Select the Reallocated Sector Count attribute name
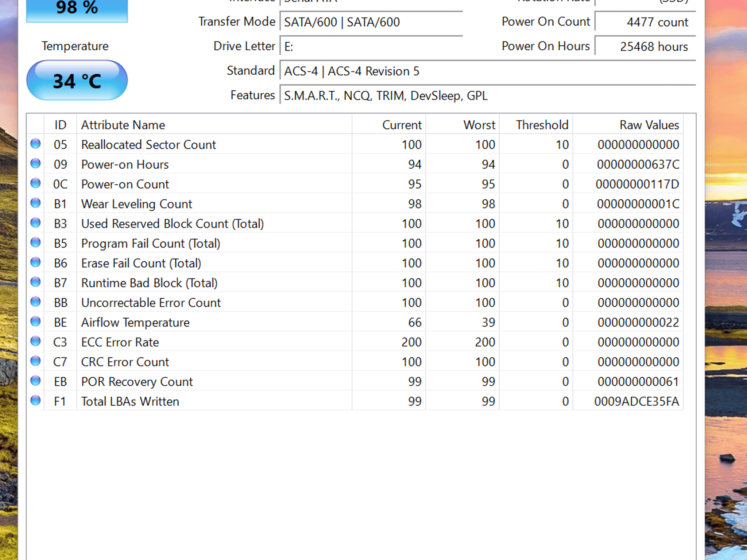The image size is (747, 560). [x=148, y=145]
